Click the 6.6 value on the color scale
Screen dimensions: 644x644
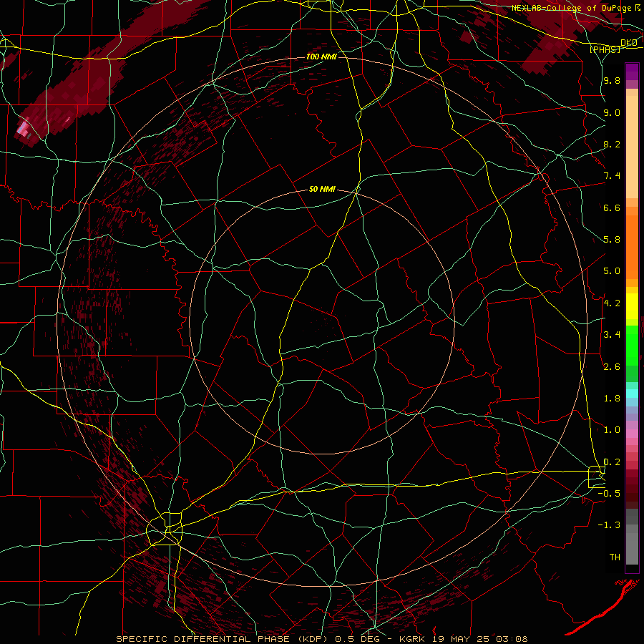(x=612, y=208)
